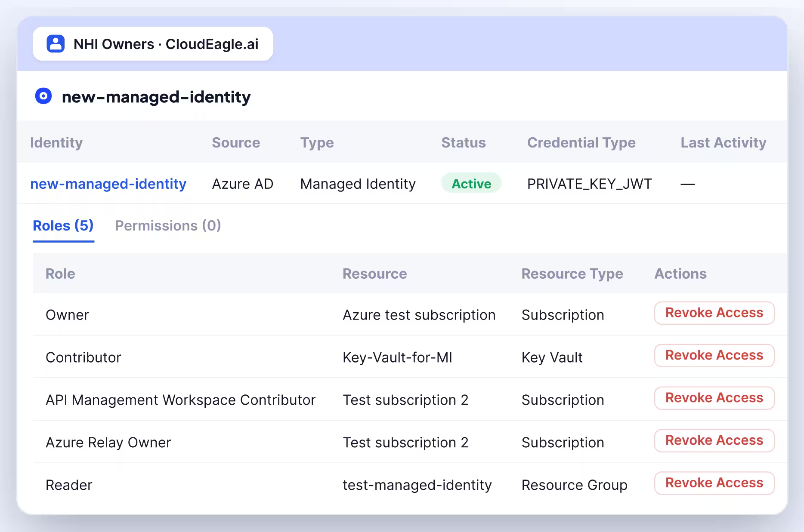Click the Status column header
This screenshot has height=532, width=804.
464,142
